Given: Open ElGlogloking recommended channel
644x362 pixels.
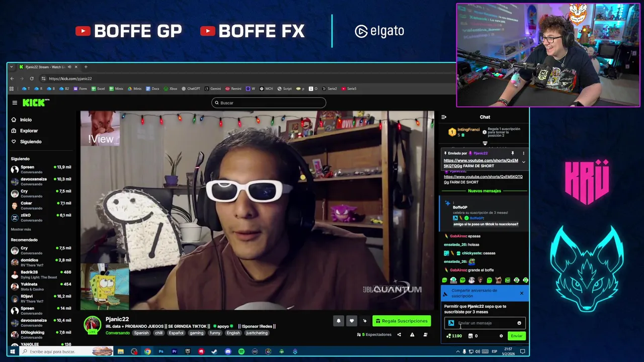Looking at the screenshot, I should point(40,334).
